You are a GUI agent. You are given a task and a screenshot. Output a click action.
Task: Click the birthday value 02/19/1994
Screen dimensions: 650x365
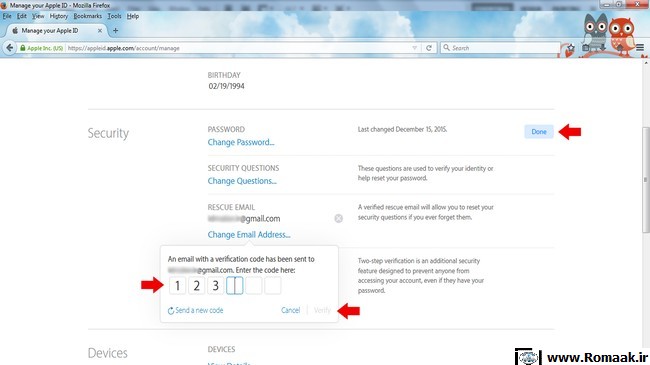coord(226,86)
